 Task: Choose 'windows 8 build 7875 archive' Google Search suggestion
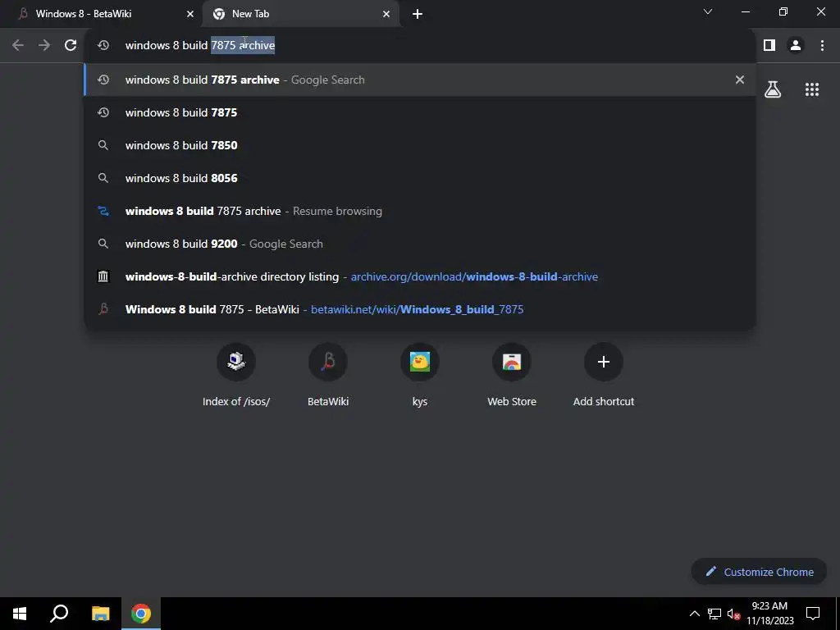click(x=420, y=80)
